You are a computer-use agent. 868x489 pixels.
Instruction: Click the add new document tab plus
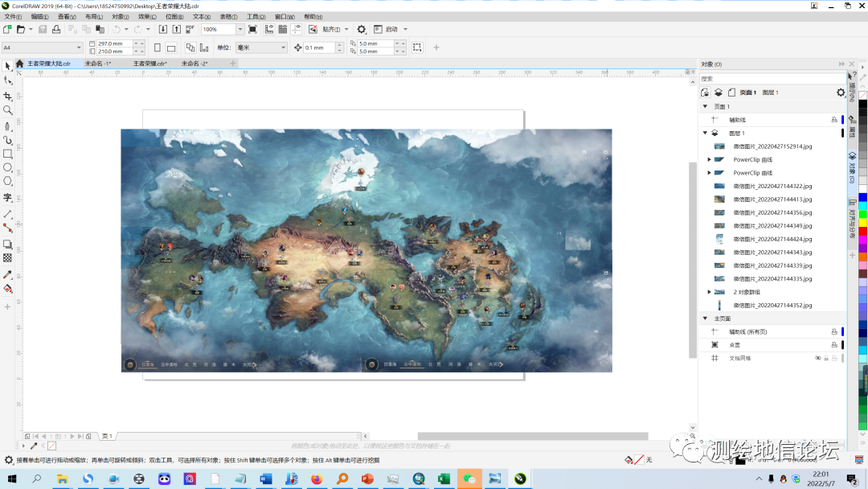[233, 64]
